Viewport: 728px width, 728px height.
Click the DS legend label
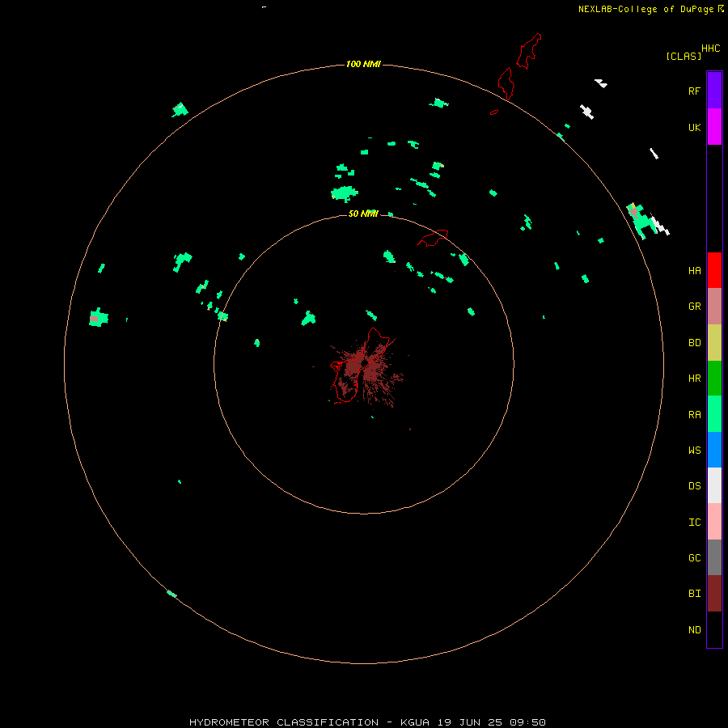tap(694, 485)
